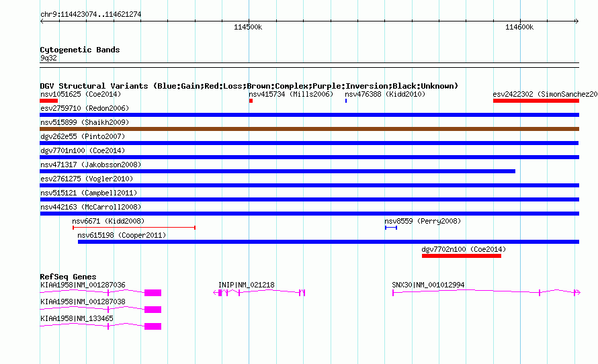
Task: Click the nsv476388 (Kidd2010) label
Action: (385, 94)
